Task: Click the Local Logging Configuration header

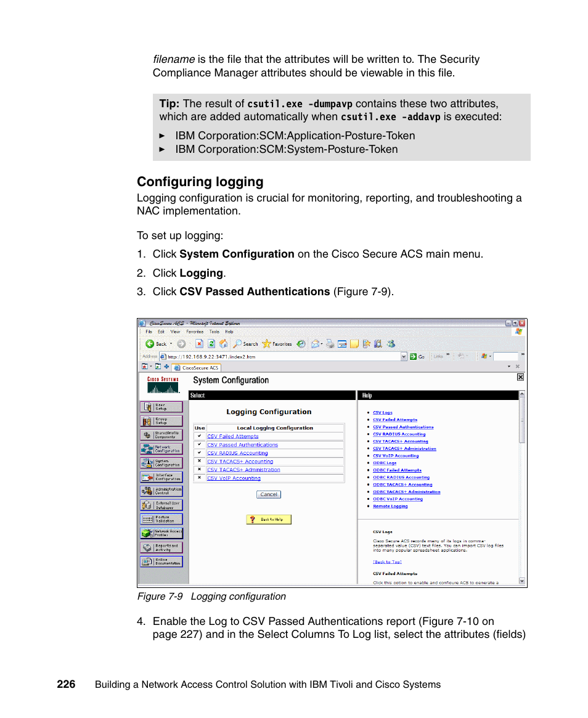Action: [275, 428]
